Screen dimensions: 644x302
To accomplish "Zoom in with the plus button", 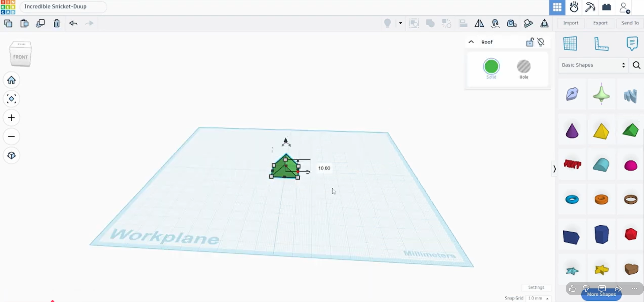I will (11, 118).
